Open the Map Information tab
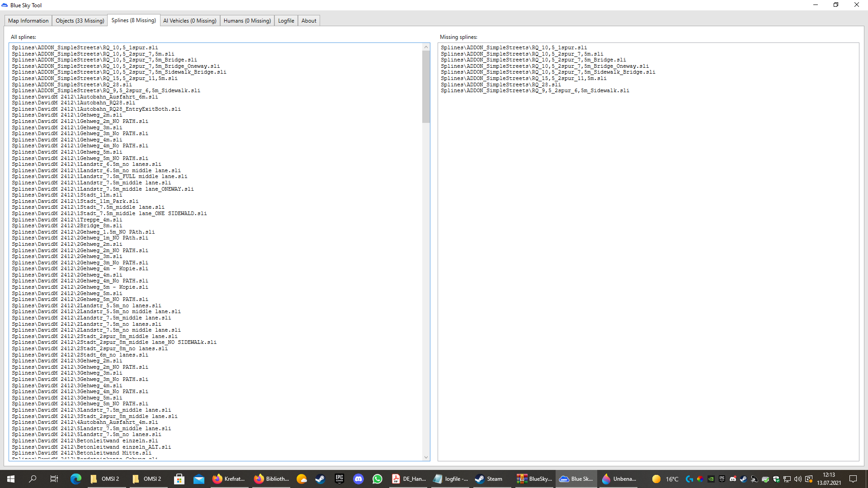The height and width of the screenshot is (488, 868). click(28, 21)
